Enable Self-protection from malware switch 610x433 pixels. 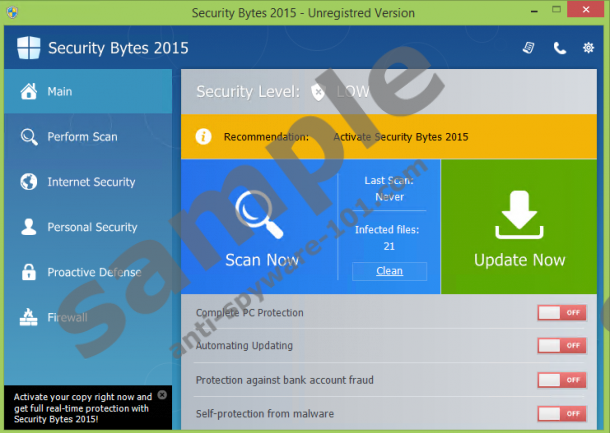(562, 414)
